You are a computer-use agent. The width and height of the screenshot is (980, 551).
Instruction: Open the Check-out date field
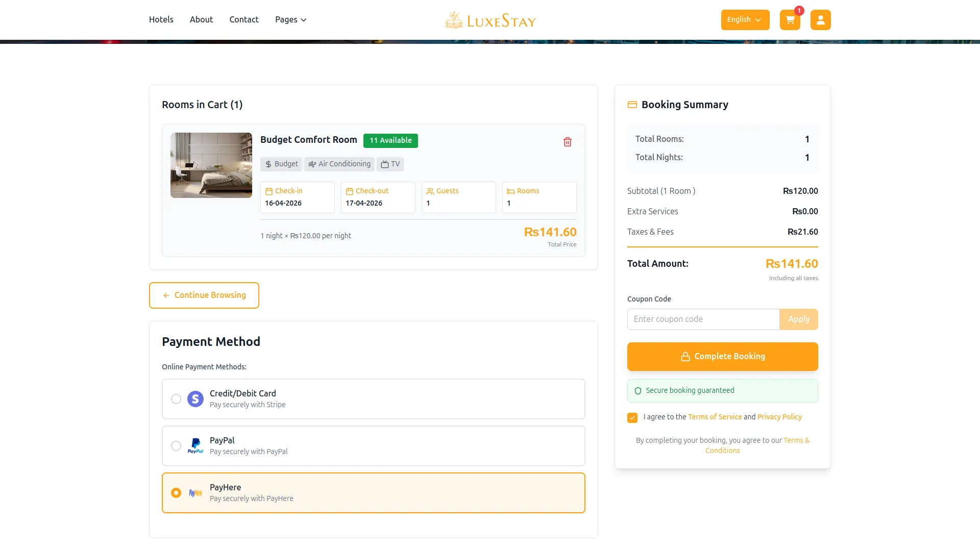pyautogui.click(x=378, y=197)
